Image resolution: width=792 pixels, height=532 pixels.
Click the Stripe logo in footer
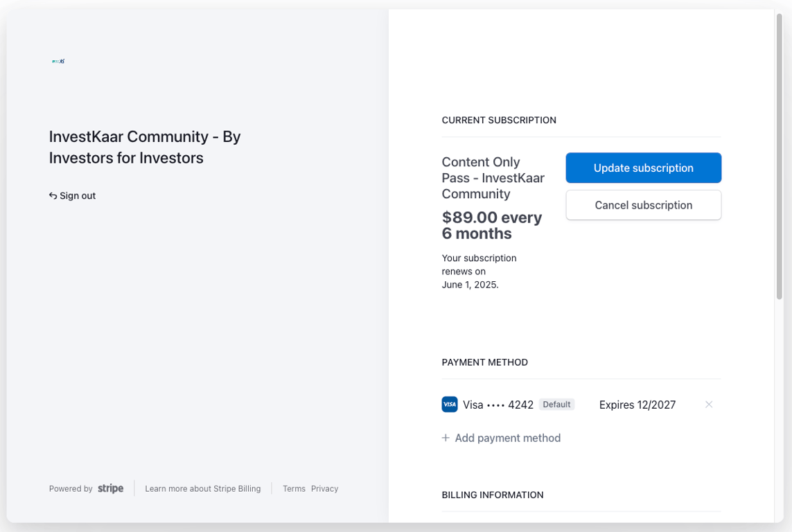coord(111,488)
